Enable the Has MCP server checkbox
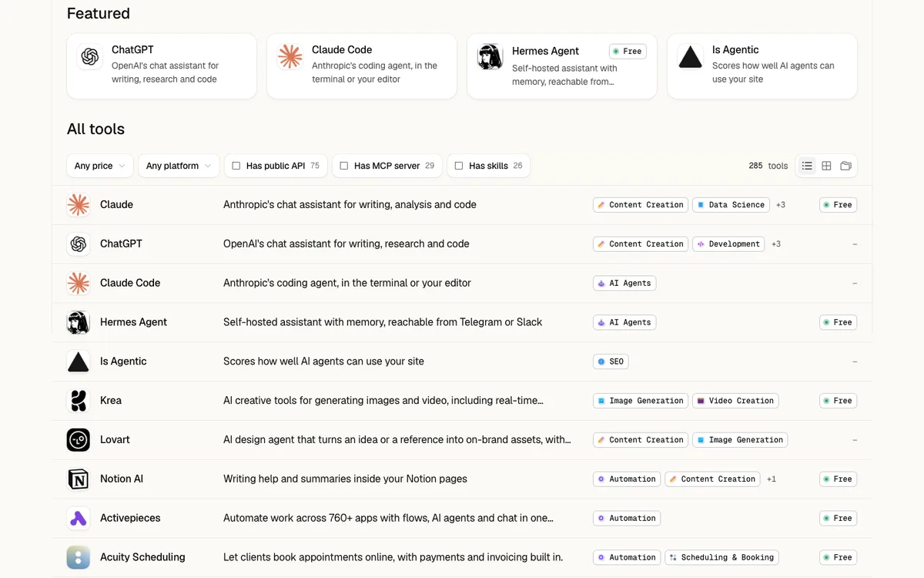Viewport: 924px width, 578px height. coord(344,166)
